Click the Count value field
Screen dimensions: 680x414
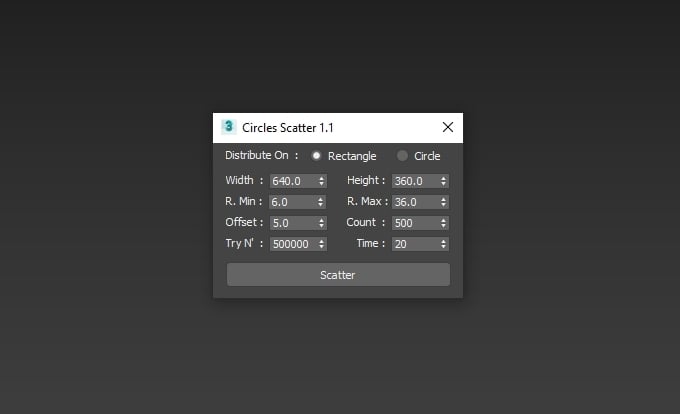pyautogui.click(x=414, y=223)
